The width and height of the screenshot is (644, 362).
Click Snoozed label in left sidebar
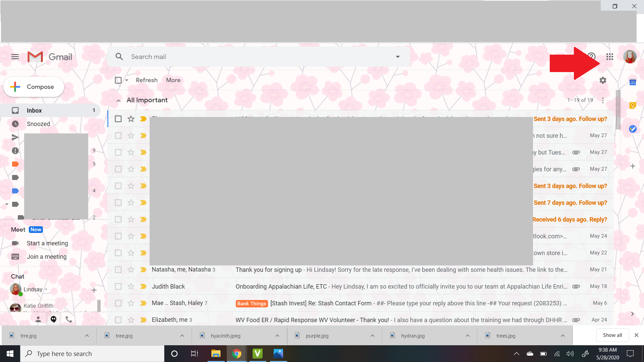[38, 124]
